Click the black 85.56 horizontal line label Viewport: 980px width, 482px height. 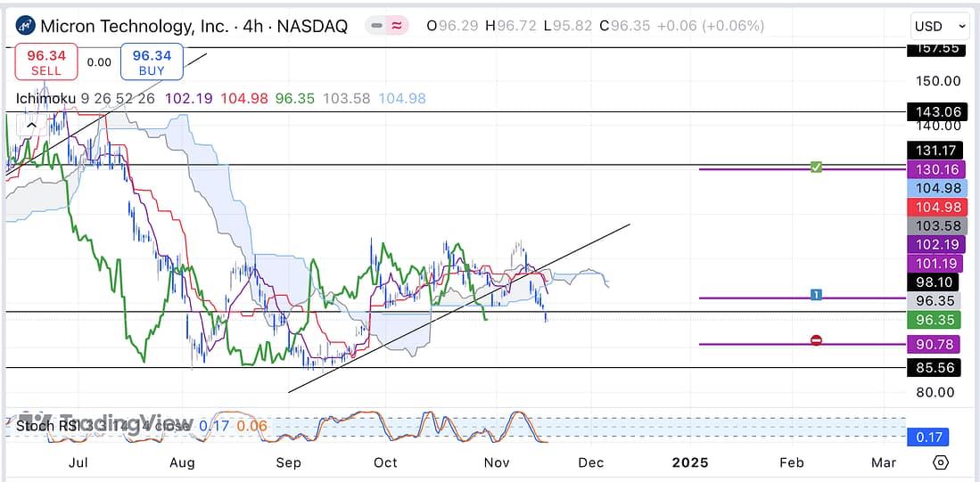coord(934,365)
